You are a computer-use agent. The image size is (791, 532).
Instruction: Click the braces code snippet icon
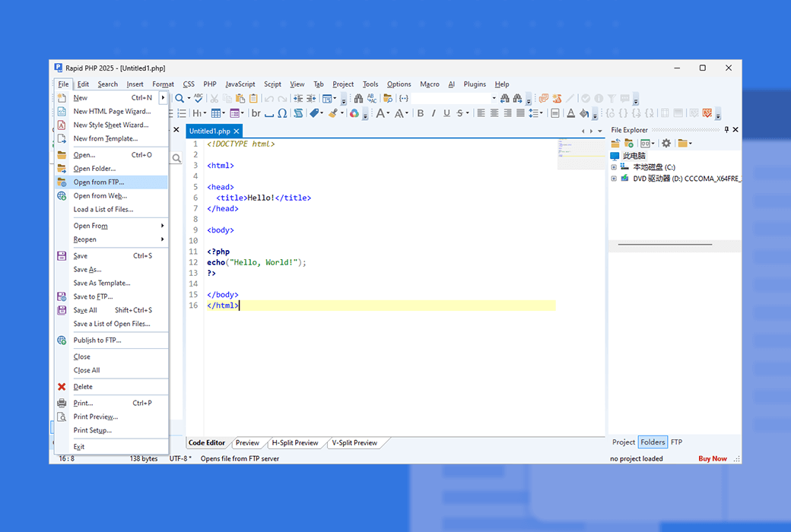pos(404,98)
